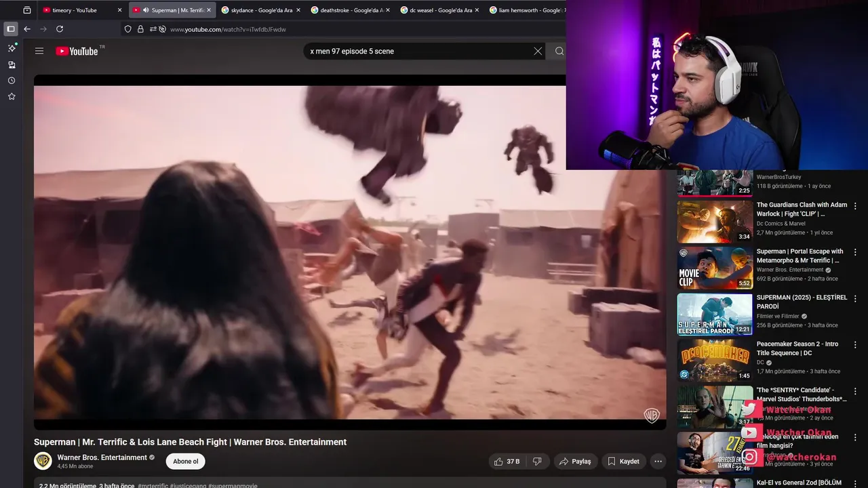The image size is (868, 488).
Task: Open 'The Guardians Clash with Adam Warlock' title
Action: 802,209
